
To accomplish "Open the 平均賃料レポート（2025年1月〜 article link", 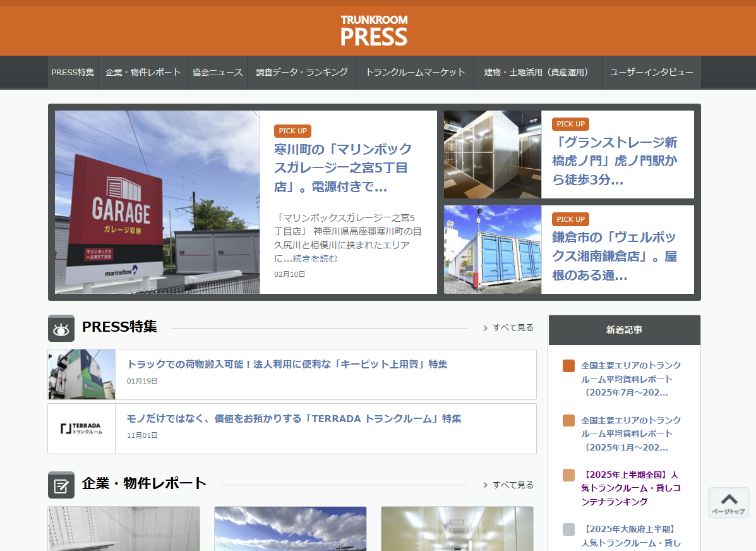I will coord(631,433).
